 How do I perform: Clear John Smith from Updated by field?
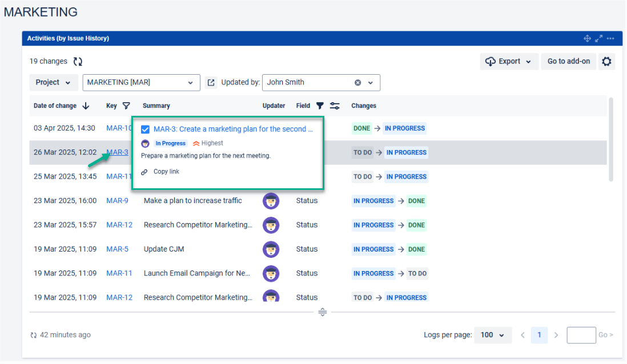[358, 83]
